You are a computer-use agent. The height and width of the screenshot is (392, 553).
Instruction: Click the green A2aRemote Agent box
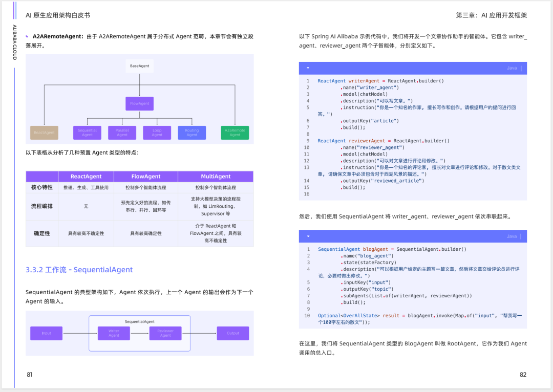coord(235,133)
